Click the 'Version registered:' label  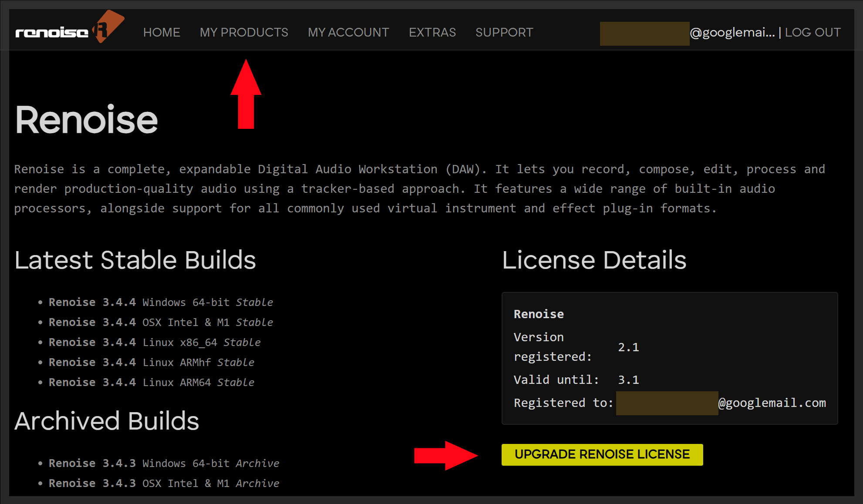(x=553, y=347)
